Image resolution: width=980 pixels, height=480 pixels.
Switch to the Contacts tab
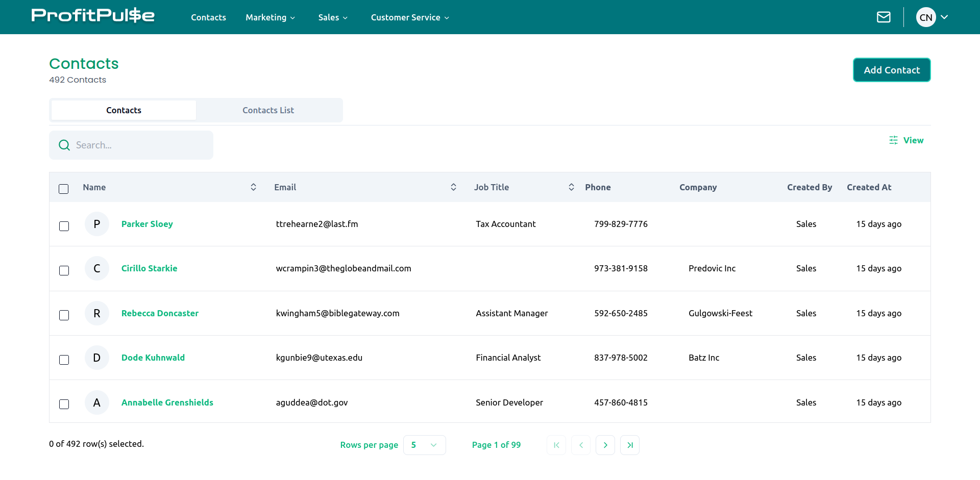124,110
